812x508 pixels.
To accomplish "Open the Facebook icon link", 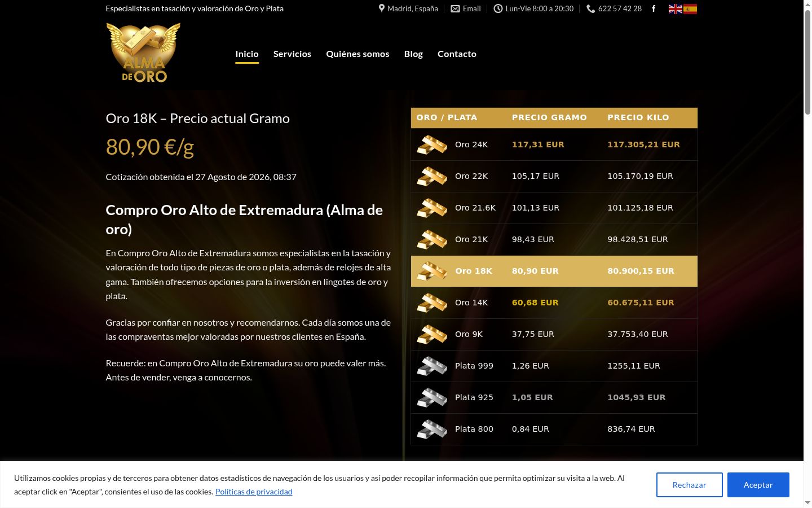I will pos(654,8).
